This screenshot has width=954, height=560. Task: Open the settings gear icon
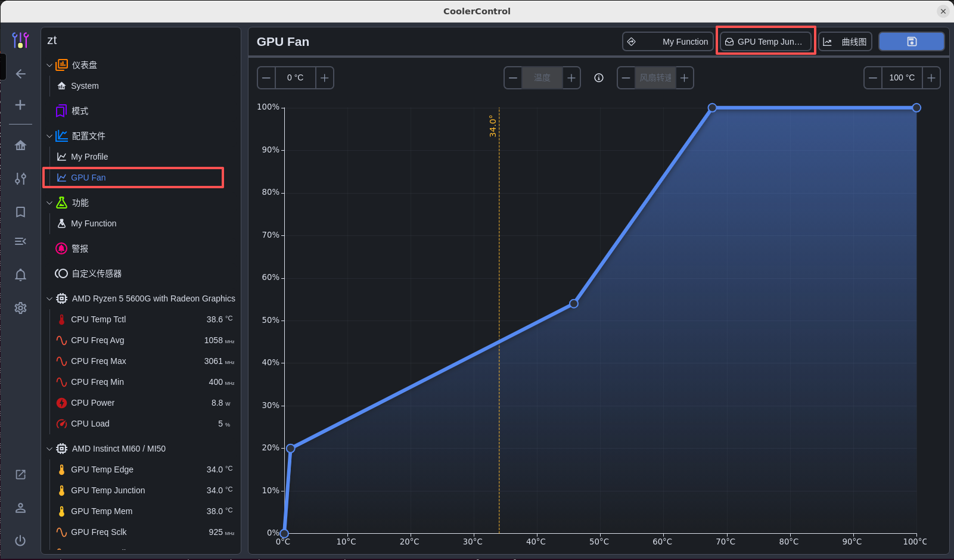click(20, 308)
